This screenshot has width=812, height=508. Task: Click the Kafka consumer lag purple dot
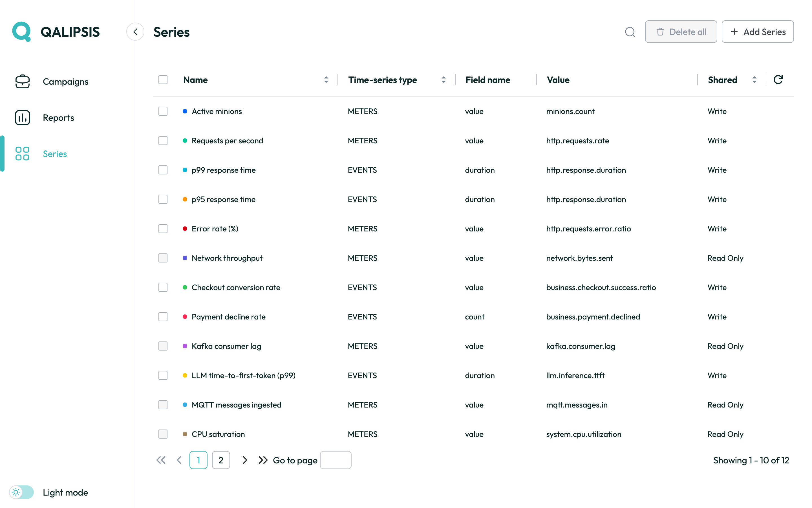[185, 346]
